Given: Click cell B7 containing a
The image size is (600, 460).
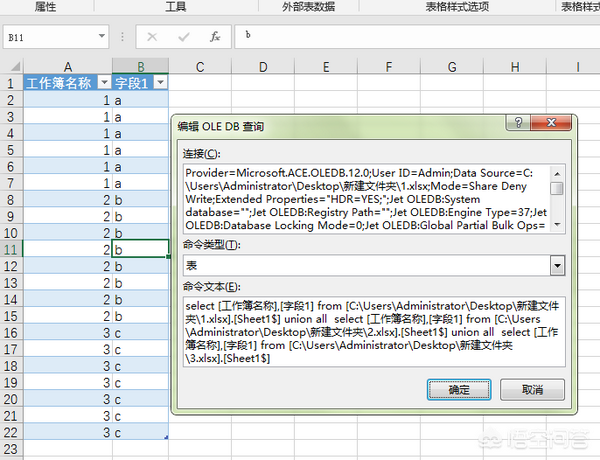Looking at the screenshot, I should click(140, 183).
